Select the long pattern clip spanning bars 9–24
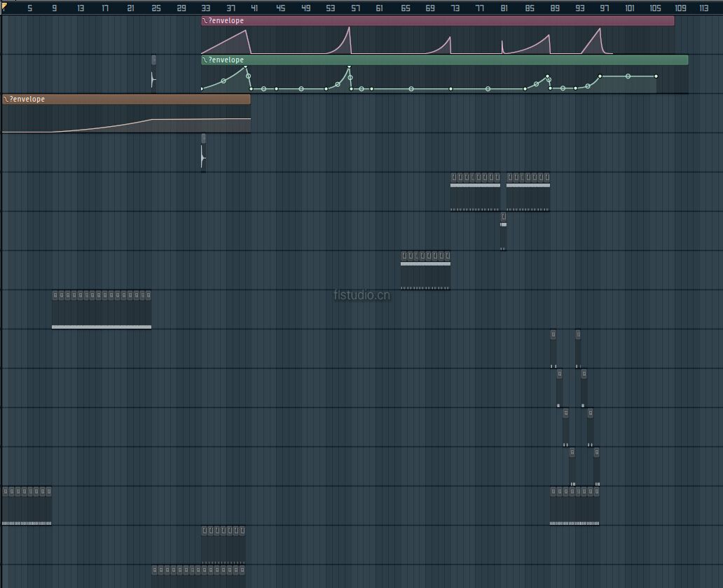The width and height of the screenshot is (723, 588). [102, 310]
